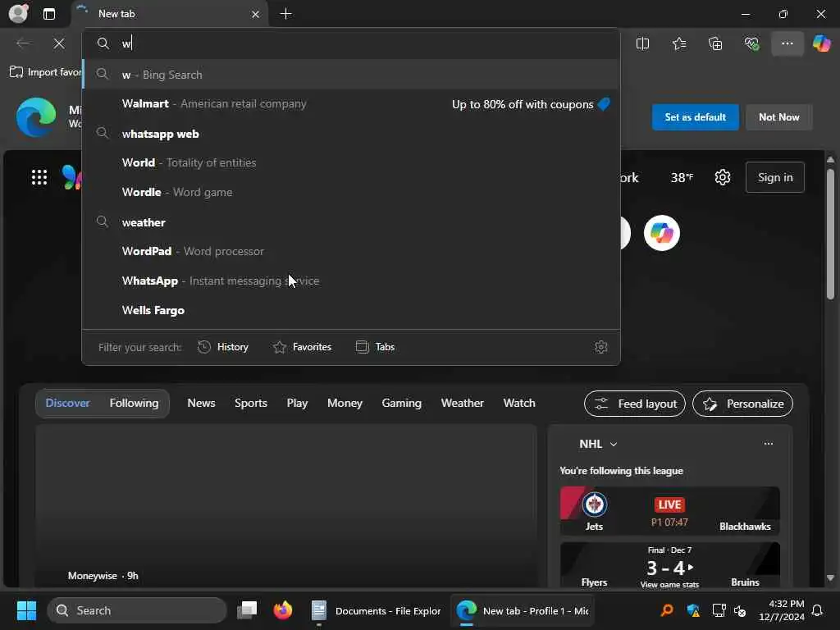Click the taskbar Search box
The width and height of the screenshot is (840, 630).
137,610
